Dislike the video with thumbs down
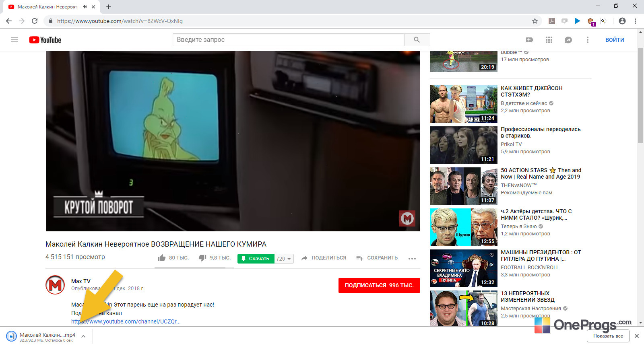Screen dimensions: 644x346 pos(202,258)
